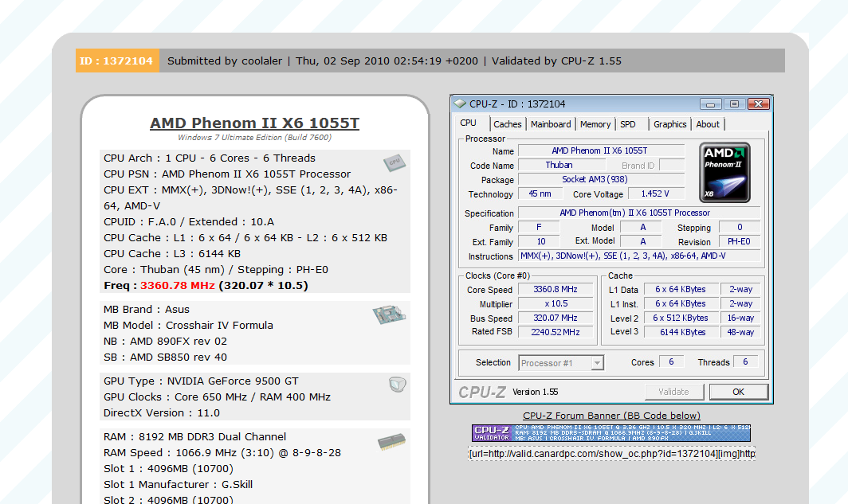Click the CPUID : F.A.0 / Extended line
Image resolution: width=848 pixels, height=504 pixels.
click(x=189, y=221)
